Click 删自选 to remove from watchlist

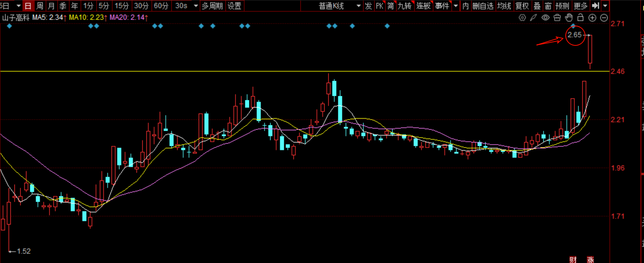[483, 6]
